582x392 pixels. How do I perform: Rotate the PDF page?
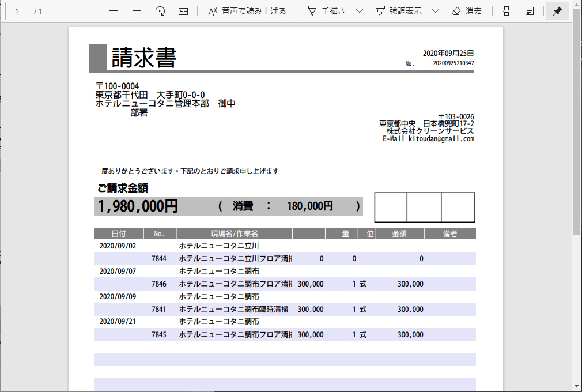[x=160, y=11]
